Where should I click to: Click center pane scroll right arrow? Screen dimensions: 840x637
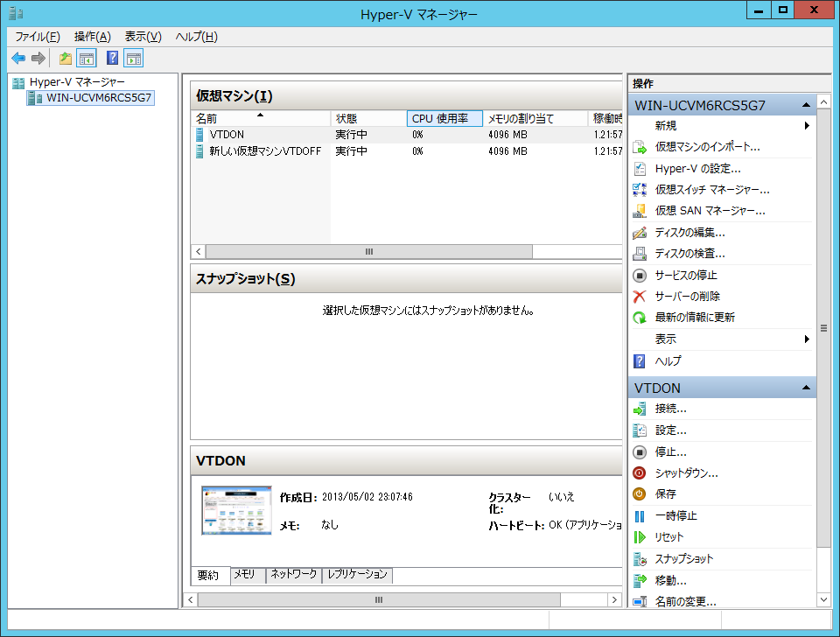(x=614, y=600)
